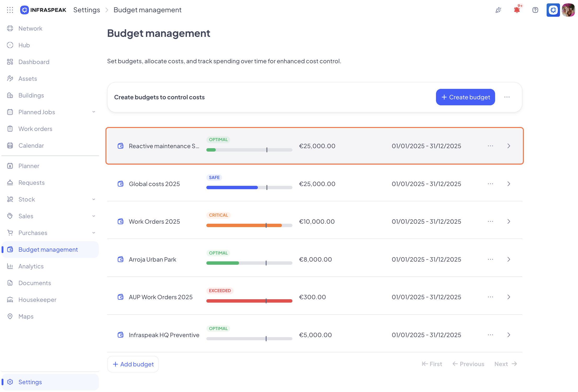Expand the Planned Jobs submenu chevron
The image size is (578, 392).
coord(94,112)
